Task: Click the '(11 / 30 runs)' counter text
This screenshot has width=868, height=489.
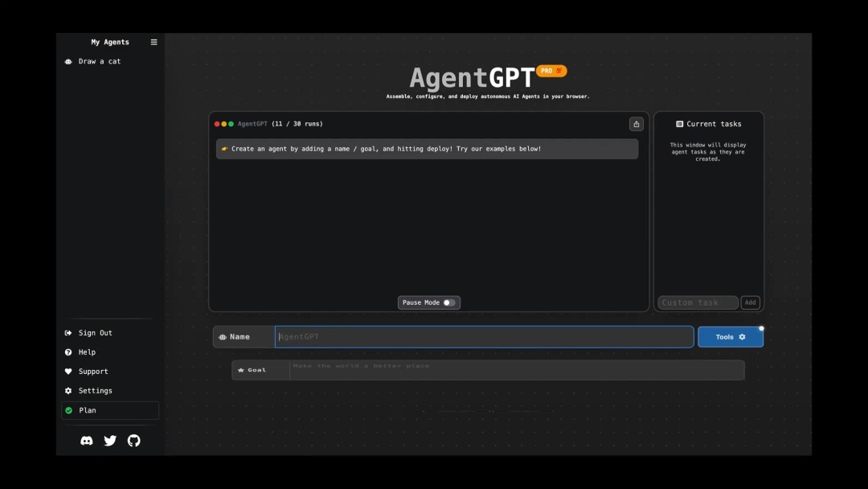Action: [x=297, y=124]
